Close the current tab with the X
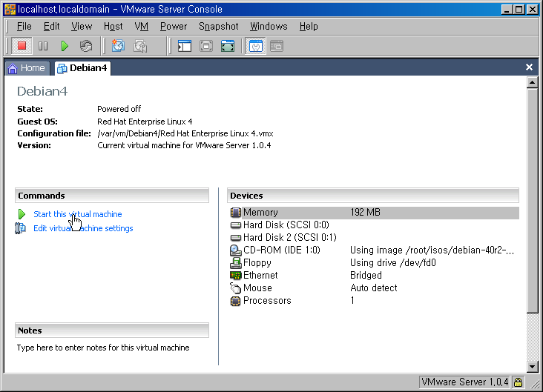Image resolution: width=543 pixels, height=392 pixels. click(x=529, y=67)
